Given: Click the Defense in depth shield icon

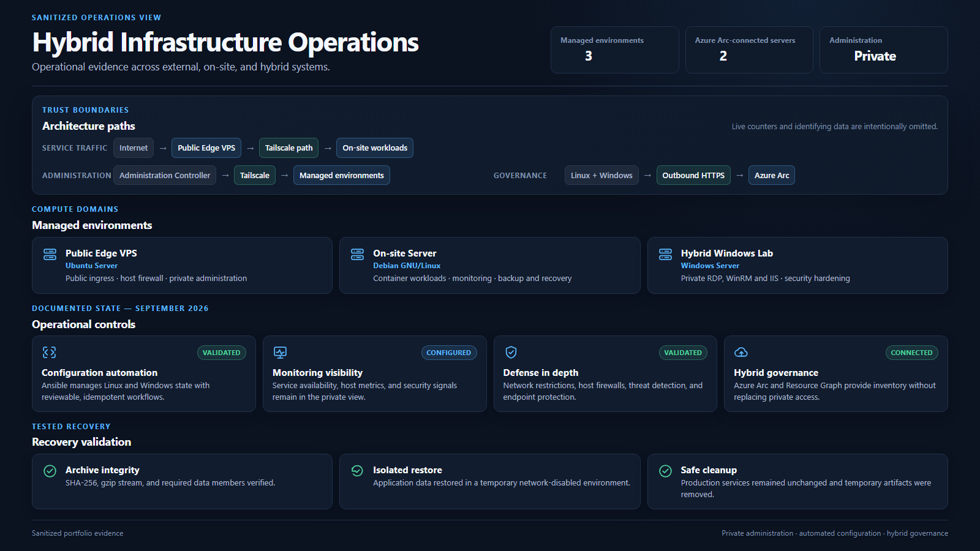Looking at the screenshot, I should [511, 352].
